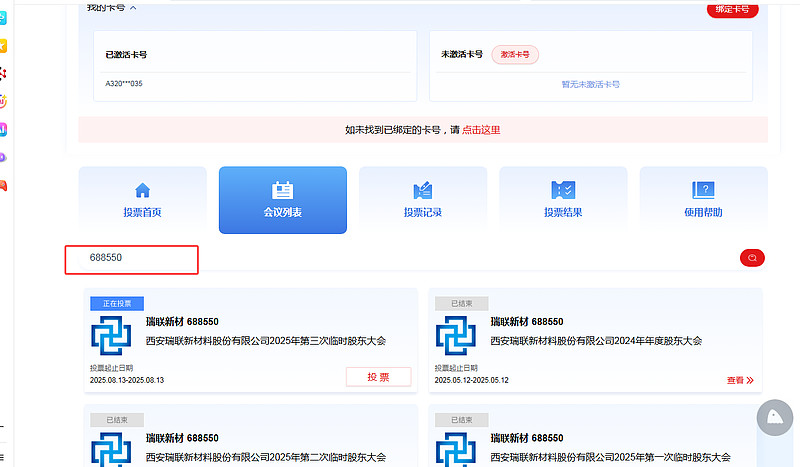Open 西安瑞联新材料股份有限公司2024年年度股东大会 meeting
This screenshot has height=467, width=800.
tap(596, 341)
